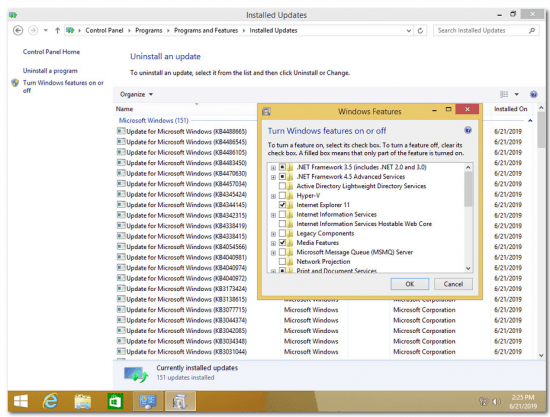550x417 pixels.
Task: Click Cancel in Windows Features dialog
Action: (x=453, y=284)
